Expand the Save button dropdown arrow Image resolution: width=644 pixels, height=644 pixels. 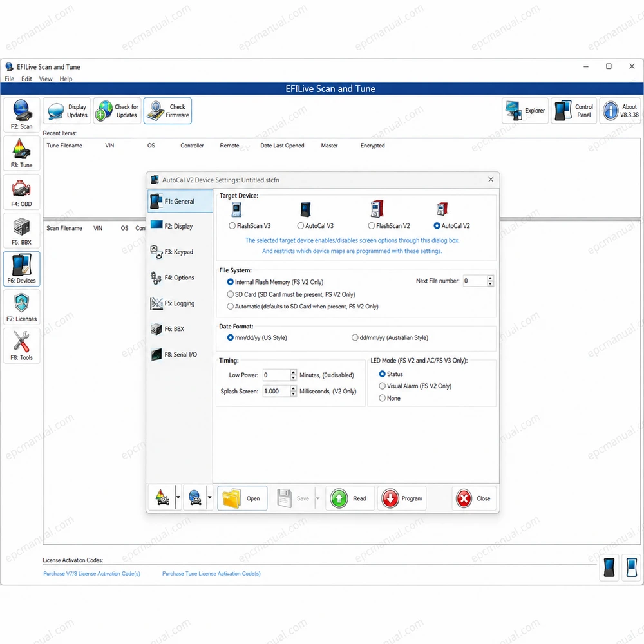click(317, 498)
